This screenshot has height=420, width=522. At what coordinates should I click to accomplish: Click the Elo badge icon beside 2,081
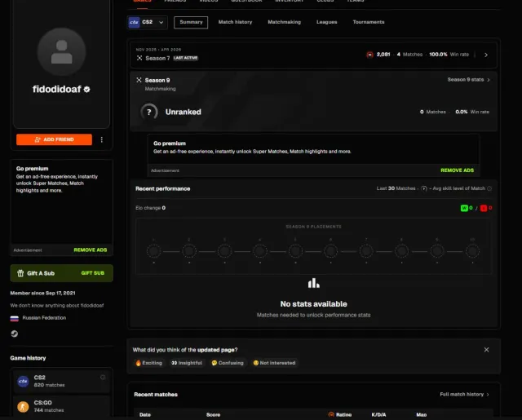(x=369, y=55)
